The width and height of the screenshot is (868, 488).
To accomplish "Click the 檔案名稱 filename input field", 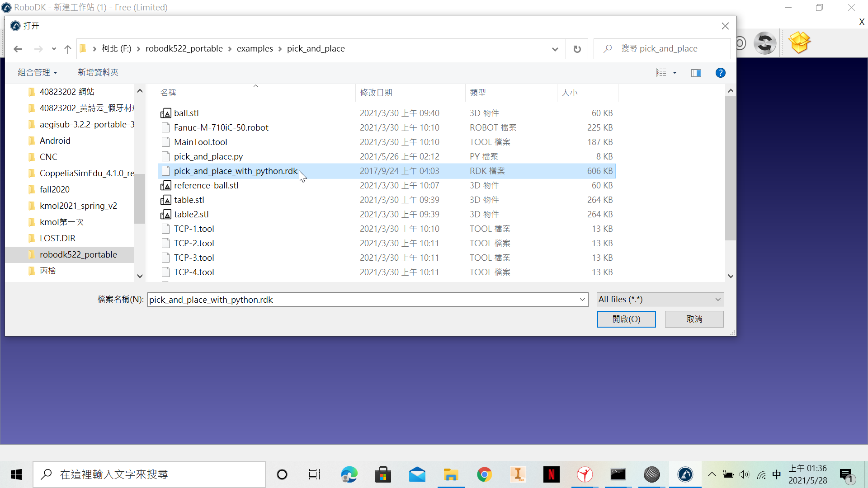I will 363,300.
